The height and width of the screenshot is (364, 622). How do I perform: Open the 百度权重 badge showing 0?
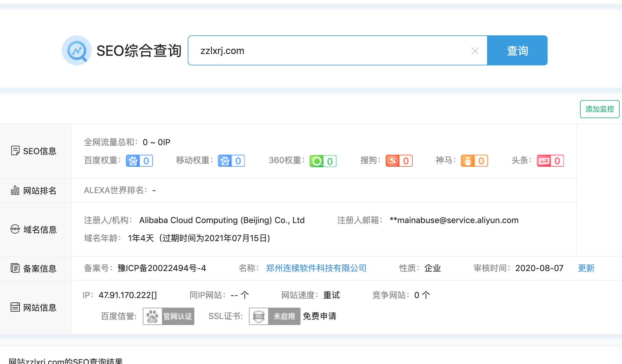(x=139, y=161)
